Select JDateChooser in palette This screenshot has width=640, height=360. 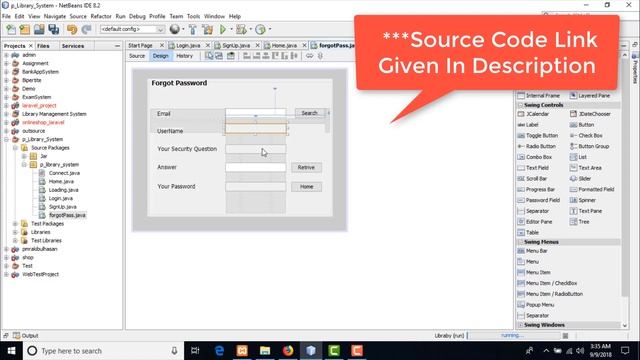(x=590, y=114)
